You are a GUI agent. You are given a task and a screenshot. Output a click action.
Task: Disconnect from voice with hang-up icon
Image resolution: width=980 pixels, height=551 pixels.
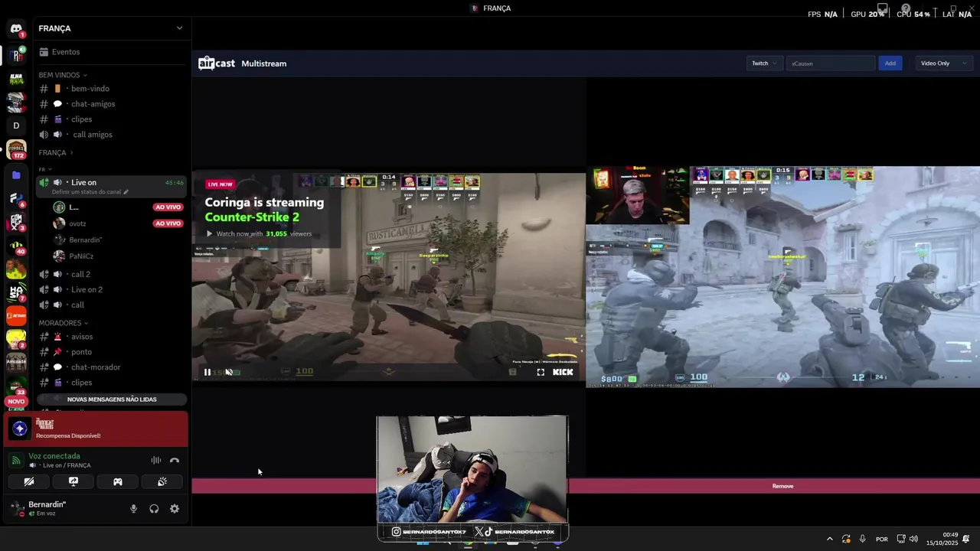click(175, 460)
